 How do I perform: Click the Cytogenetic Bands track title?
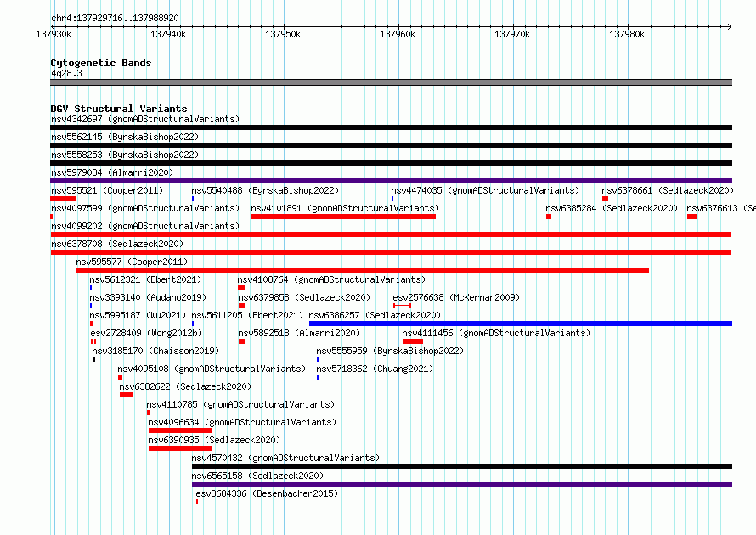[x=101, y=63]
